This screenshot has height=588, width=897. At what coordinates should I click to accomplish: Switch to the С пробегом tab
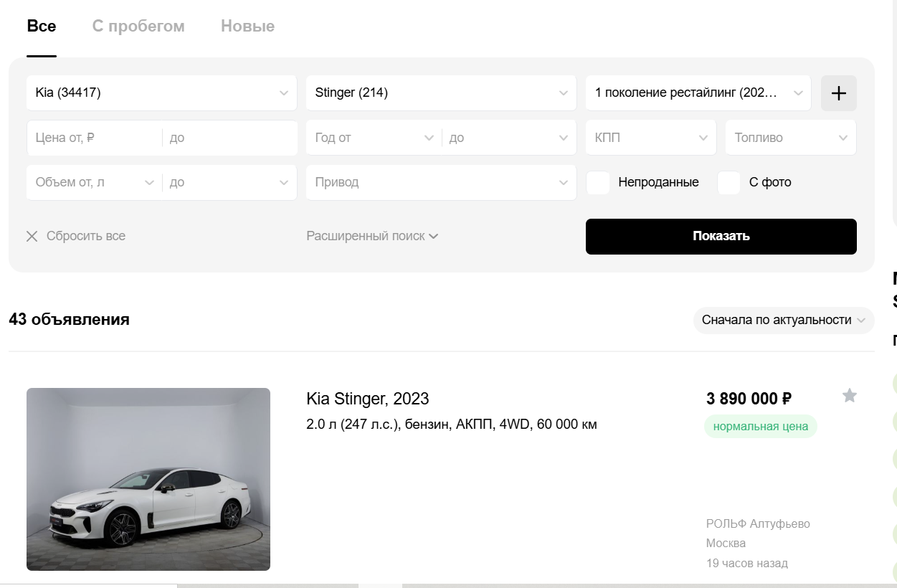tap(138, 27)
